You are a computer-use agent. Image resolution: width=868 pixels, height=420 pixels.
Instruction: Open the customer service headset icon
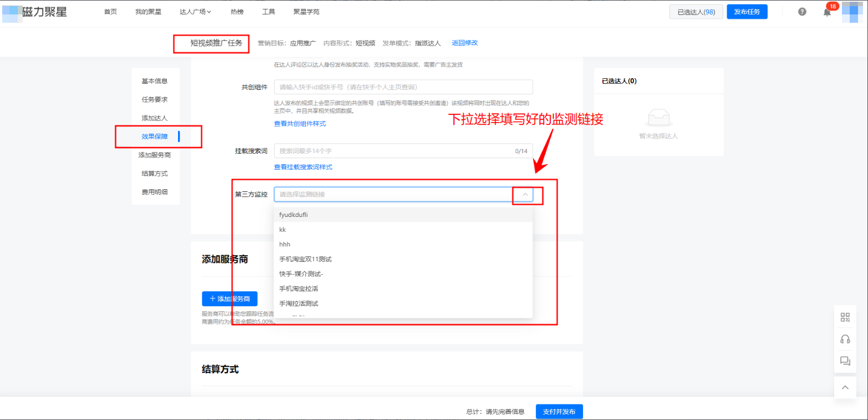coord(845,339)
